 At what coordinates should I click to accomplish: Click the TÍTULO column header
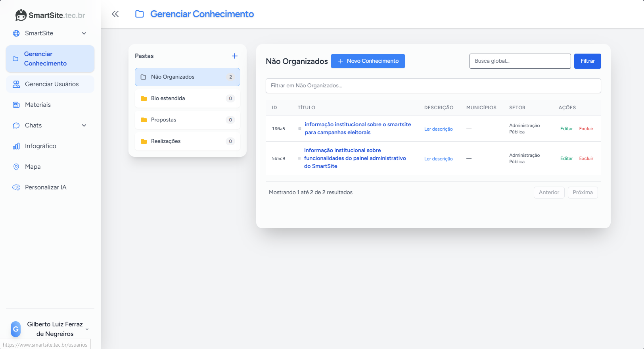307,108
